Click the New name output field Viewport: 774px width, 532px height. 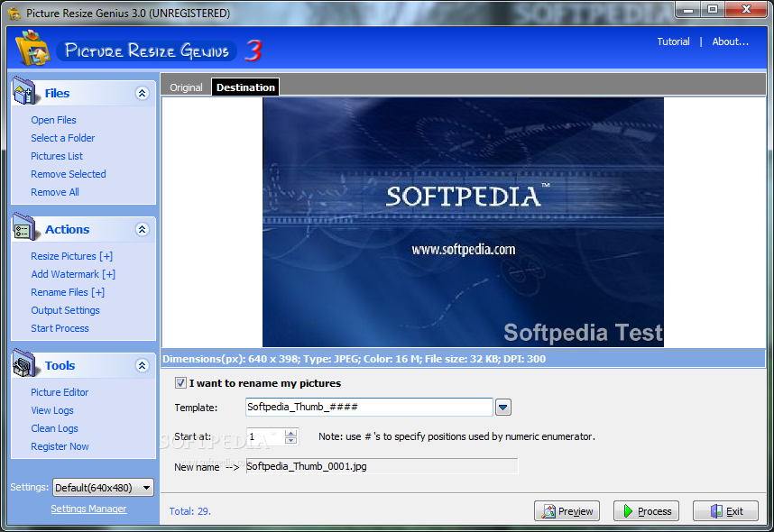(382, 466)
